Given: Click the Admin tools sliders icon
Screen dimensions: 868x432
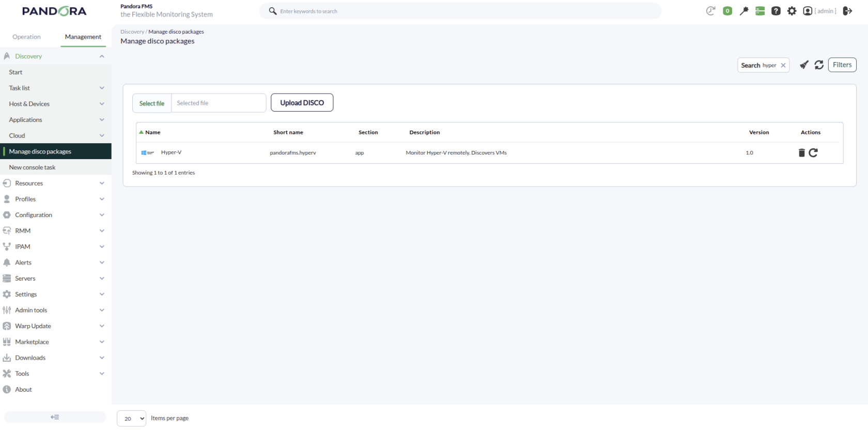Looking at the screenshot, I should click(7, 310).
